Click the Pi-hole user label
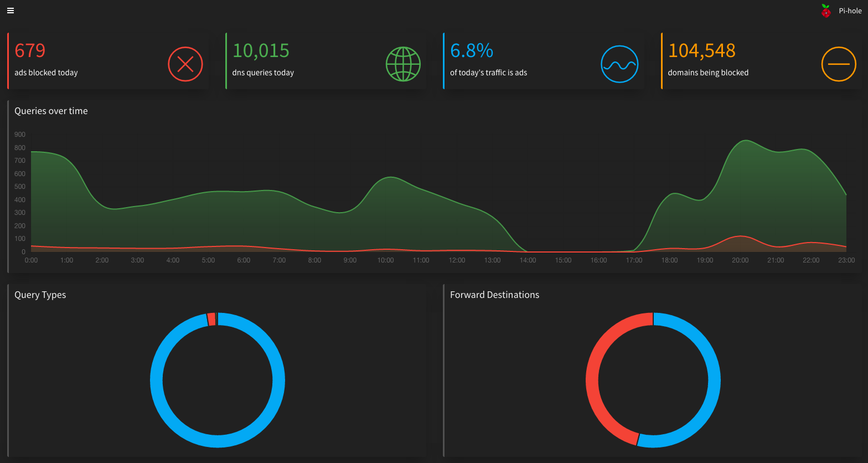The width and height of the screenshot is (868, 463). [x=850, y=11]
